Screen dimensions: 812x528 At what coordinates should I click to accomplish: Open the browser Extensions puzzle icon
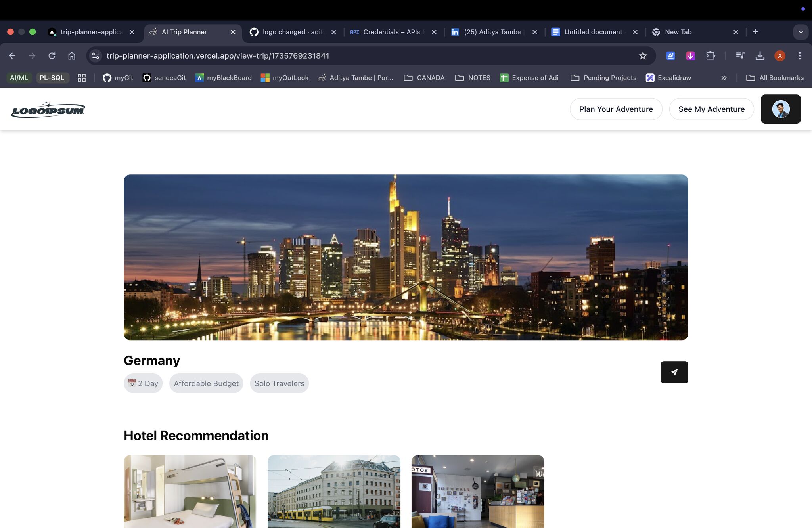tap(710, 56)
